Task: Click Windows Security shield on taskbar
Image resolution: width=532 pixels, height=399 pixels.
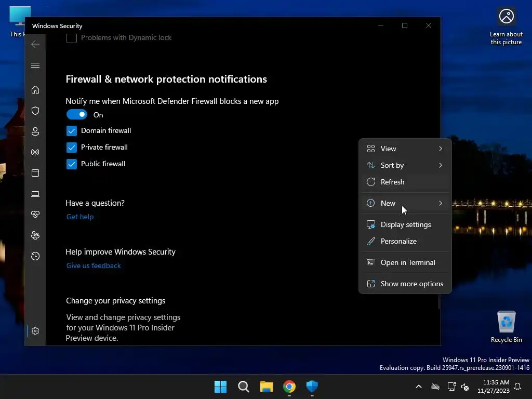Action: click(312, 387)
